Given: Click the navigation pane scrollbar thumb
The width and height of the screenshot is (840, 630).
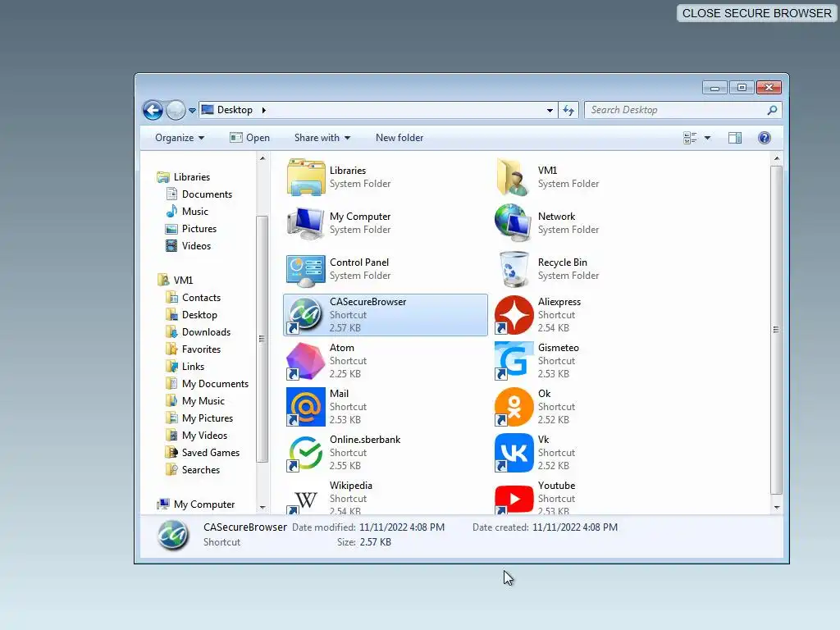Looking at the screenshot, I should [262, 339].
